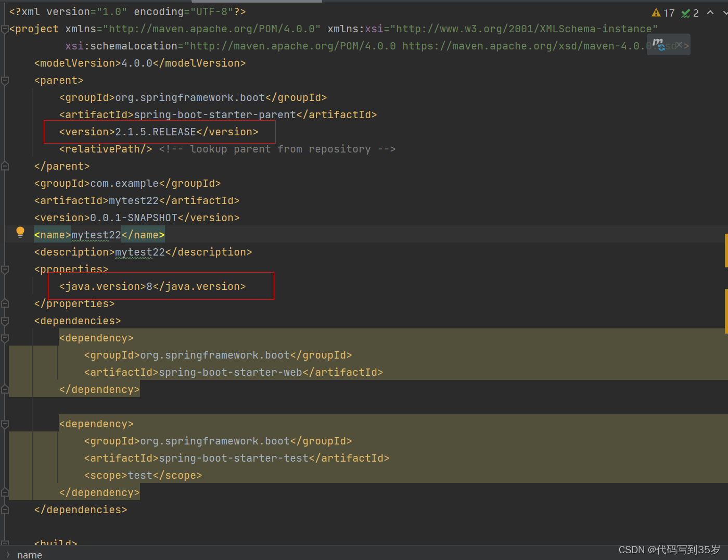Image resolution: width=728 pixels, height=560 pixels.
Task: Click the spring-boot-starter-web artifactId text
Action: coord(231,373)
